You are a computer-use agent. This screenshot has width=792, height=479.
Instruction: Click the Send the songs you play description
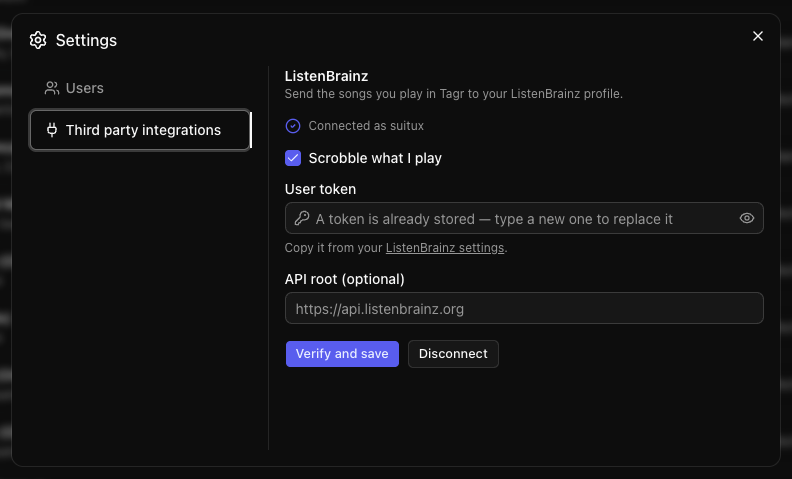click(x=454, y=94)
